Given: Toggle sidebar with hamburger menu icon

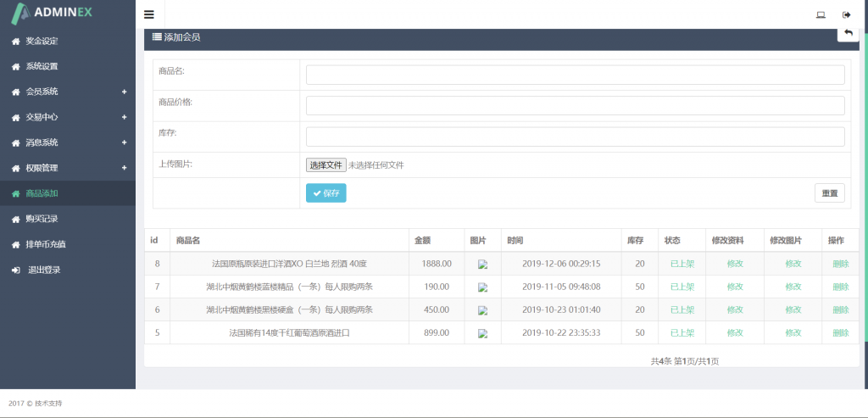Looking at the screenshot, I should [x=149, y=14].
